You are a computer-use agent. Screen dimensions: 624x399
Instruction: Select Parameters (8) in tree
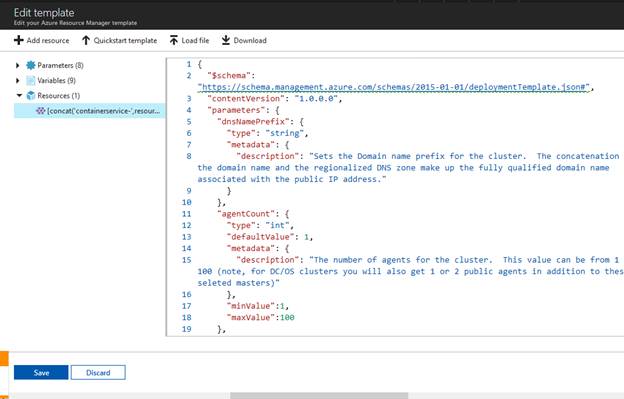tap(60, 65)
